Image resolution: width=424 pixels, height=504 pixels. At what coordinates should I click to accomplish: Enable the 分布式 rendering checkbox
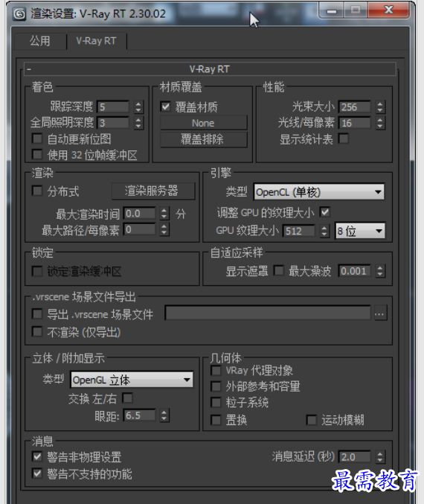[x=37, y=191]
